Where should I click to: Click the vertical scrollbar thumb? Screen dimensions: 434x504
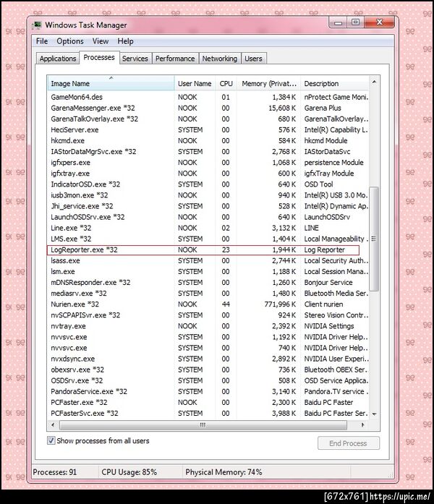pos(374,239)
